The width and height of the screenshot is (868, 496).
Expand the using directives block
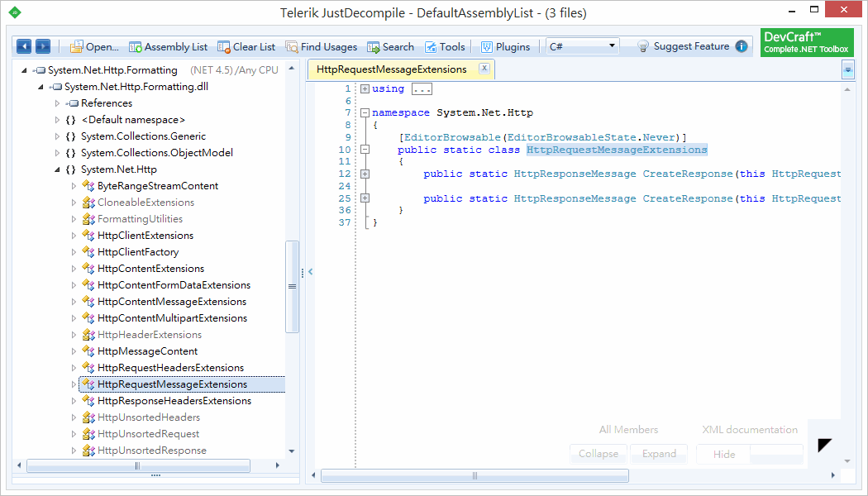[365, 88]
